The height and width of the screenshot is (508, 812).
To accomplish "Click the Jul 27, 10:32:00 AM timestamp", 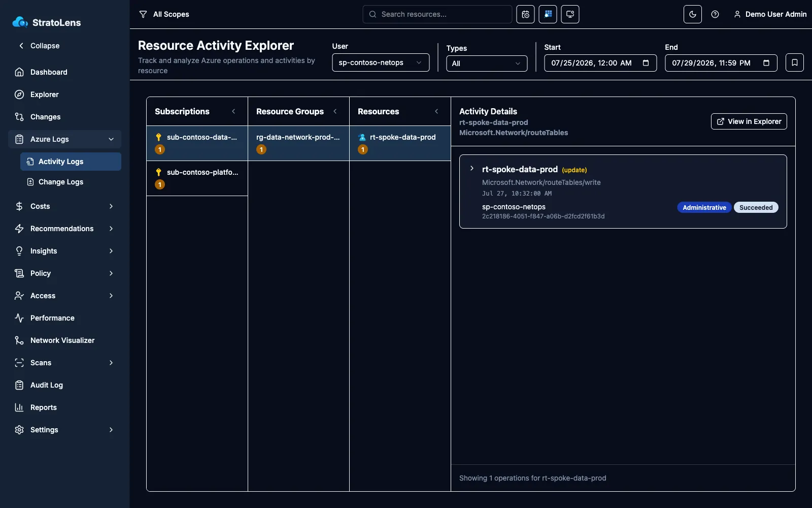I will point(517,194).
